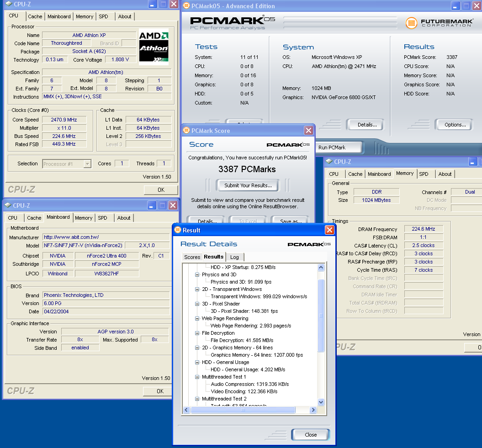The image size is (482, 448).
Task: Click CPU-Z title icon in Mainboard window
Action: click(x=8, y=205)
